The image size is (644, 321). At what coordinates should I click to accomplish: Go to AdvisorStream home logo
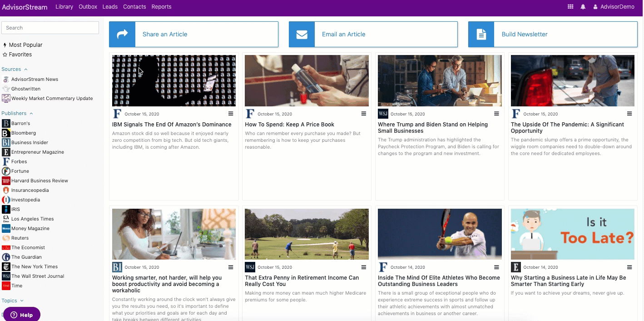click(25, 7)
